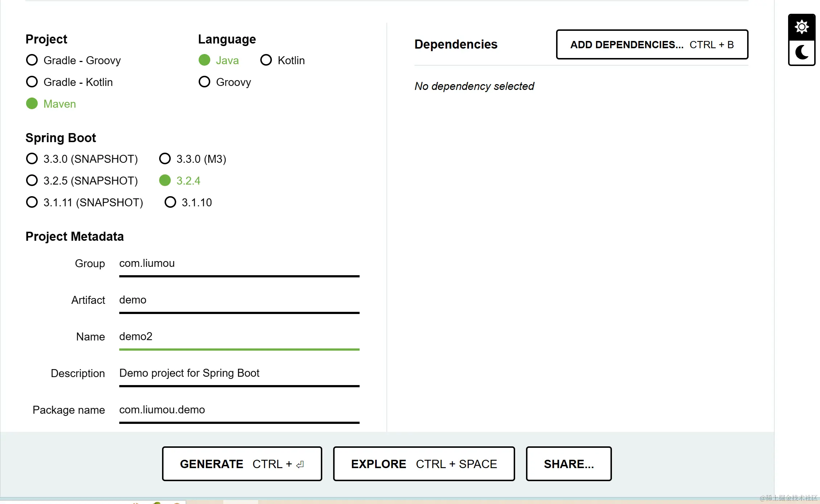Screen dimensions: 820x504
Task: Focus the Group input field
Action: [239, 264]
